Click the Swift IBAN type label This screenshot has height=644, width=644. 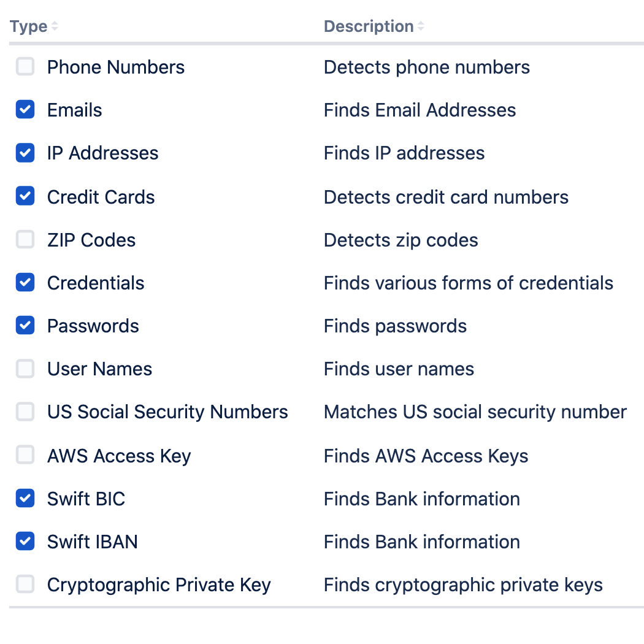coord(93,542)
